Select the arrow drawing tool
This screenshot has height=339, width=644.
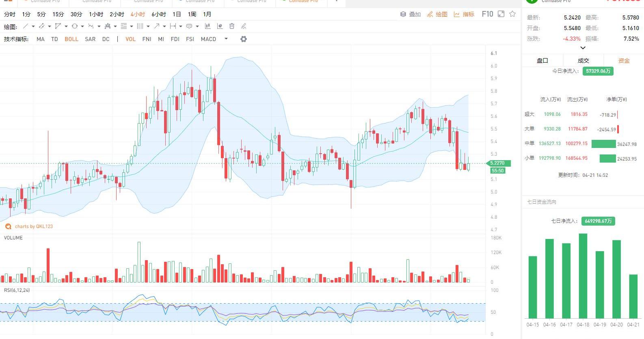coord(157,26)
